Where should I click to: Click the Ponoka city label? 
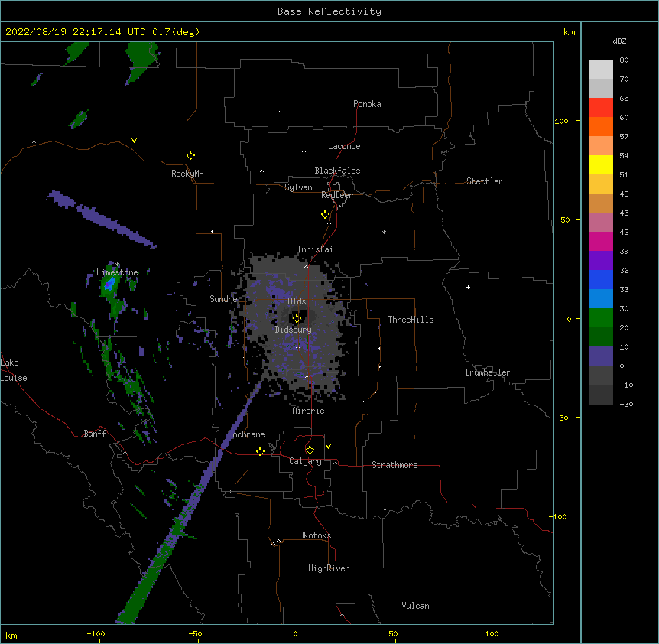367,104
